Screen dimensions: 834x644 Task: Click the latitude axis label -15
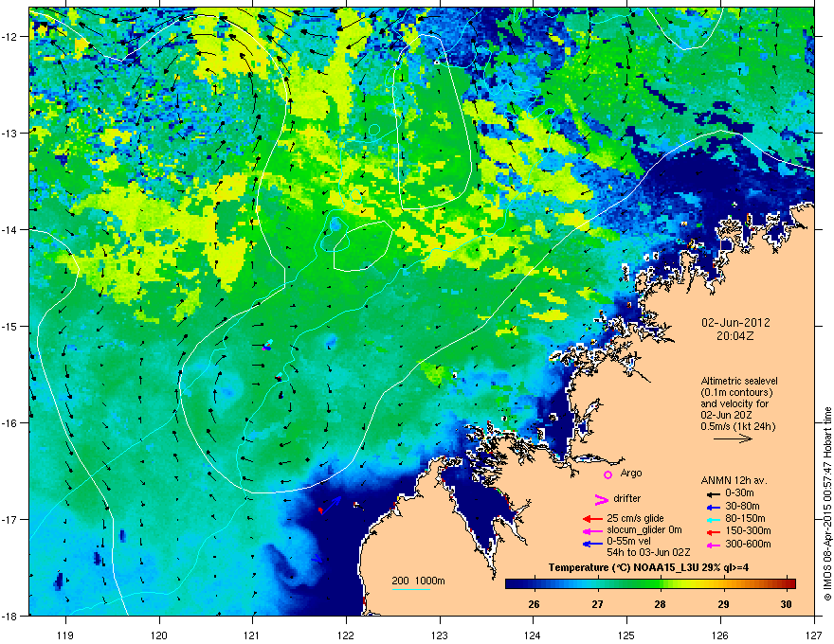pyautogui.click(x=9, y=326)
